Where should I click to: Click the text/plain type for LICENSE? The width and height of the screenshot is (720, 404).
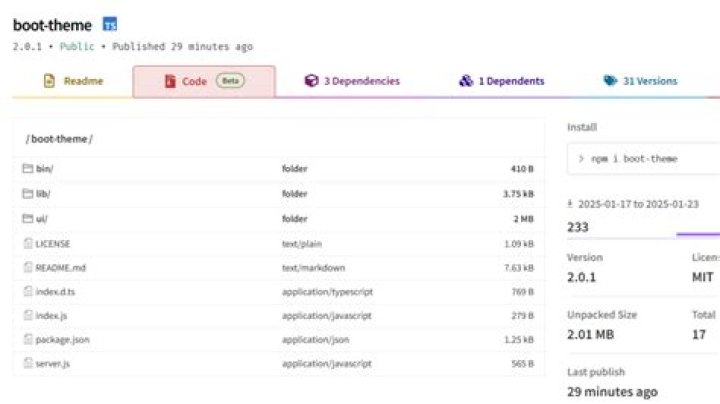(302, 244)
